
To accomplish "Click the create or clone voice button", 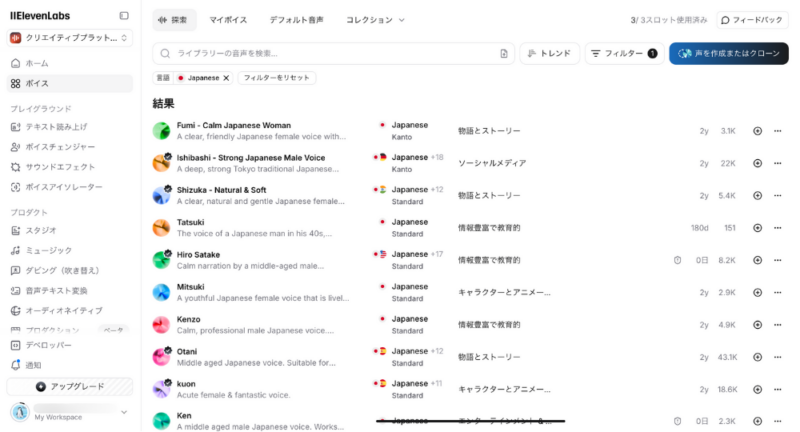I will coord(728,53).
